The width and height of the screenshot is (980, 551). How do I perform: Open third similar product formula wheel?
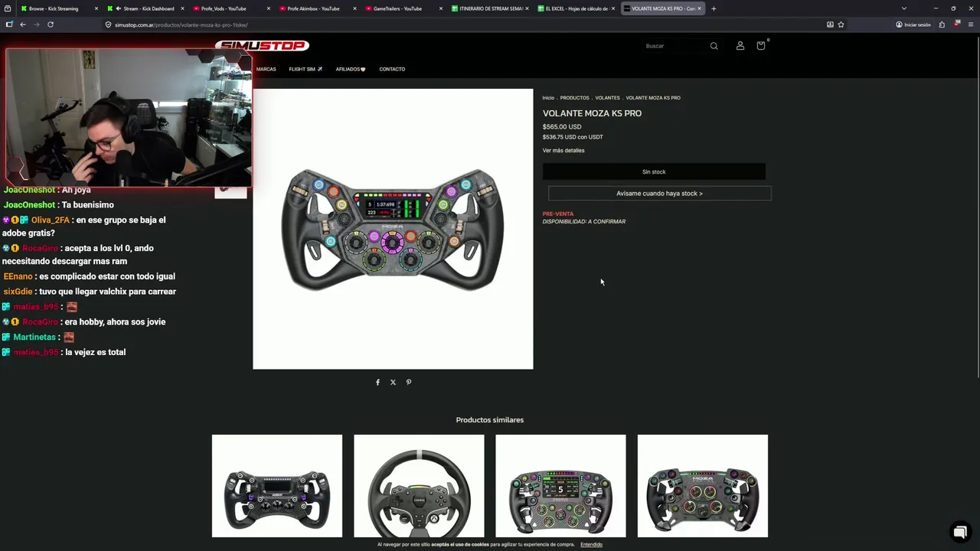click(x=560, y=486)
